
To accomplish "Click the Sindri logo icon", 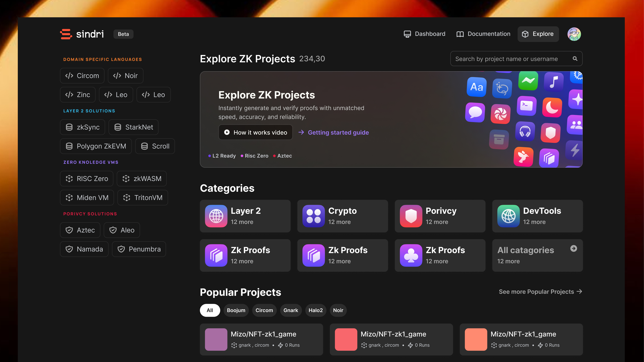I will tap(66, 34).
